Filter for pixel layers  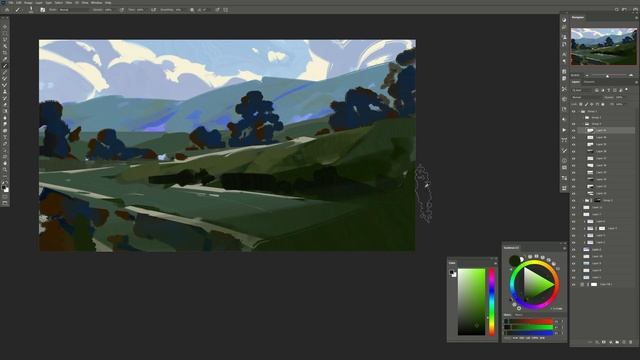(597, 91)
